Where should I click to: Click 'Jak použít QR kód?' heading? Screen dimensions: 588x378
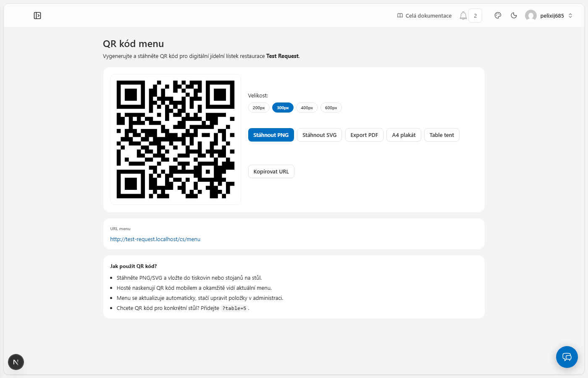[x=134, y=266]
